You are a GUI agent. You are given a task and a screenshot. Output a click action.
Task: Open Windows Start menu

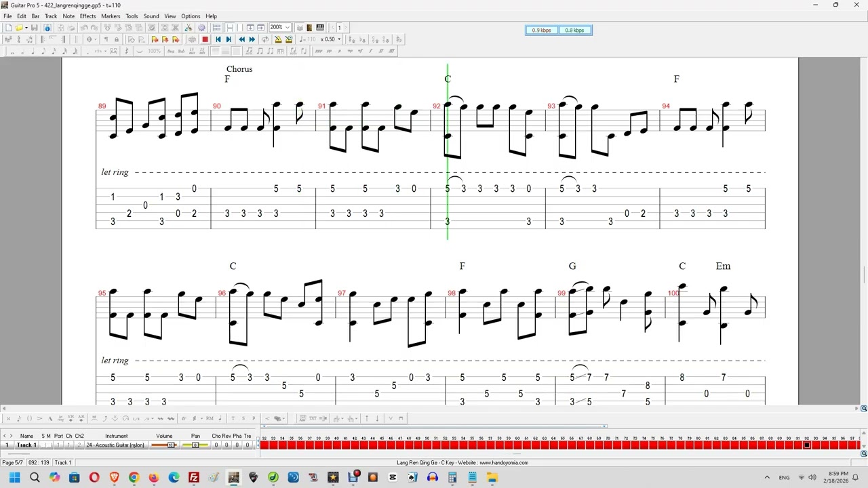point(14,478)
